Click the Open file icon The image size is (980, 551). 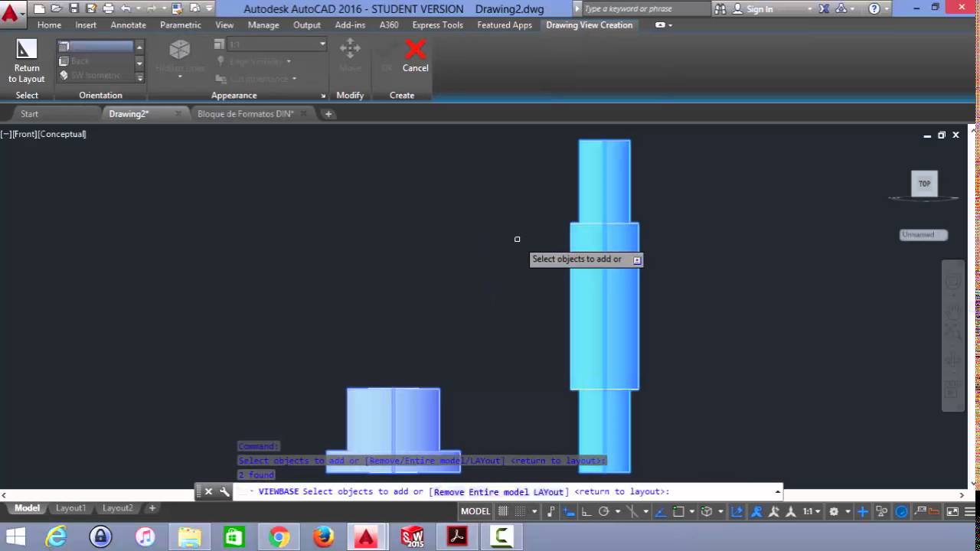click(x=57, y=8)
